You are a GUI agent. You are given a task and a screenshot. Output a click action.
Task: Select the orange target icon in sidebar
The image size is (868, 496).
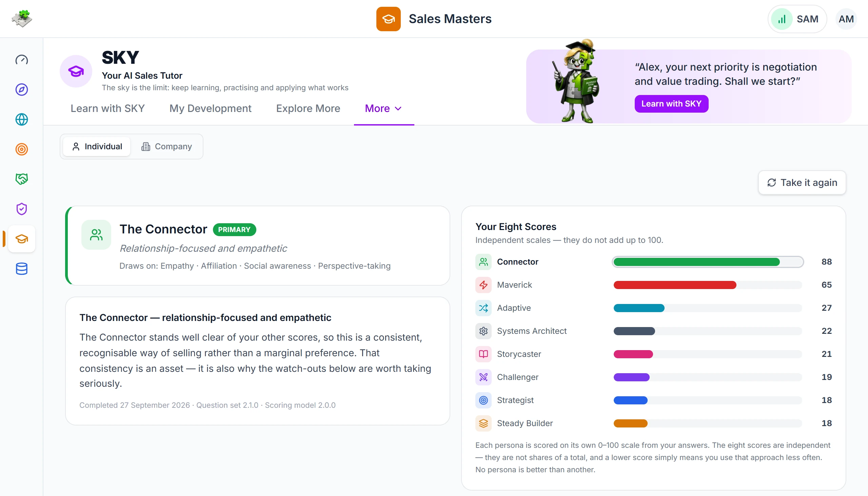point(22,149)
